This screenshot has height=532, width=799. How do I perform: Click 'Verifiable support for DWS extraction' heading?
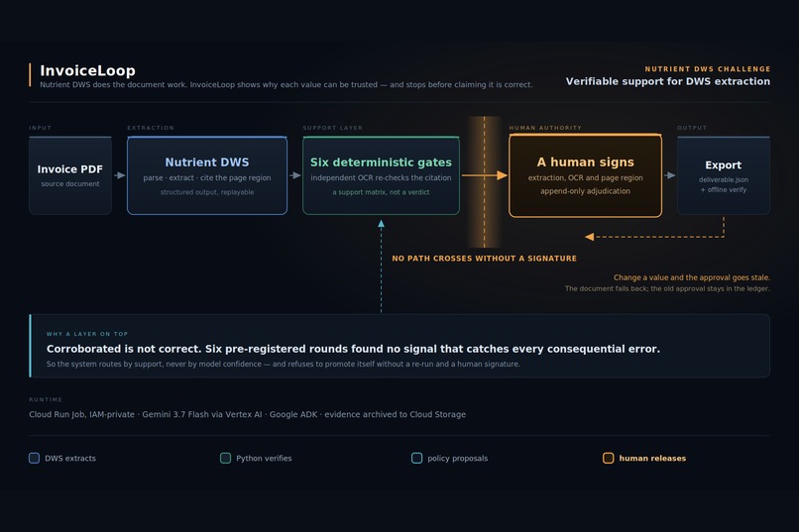click(668, 81)
